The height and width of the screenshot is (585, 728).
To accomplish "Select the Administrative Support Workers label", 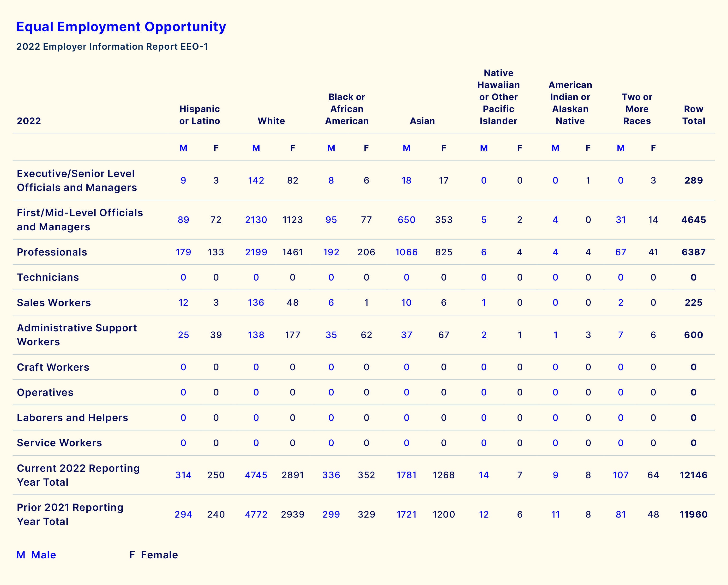I will click(x=77, y=335).
